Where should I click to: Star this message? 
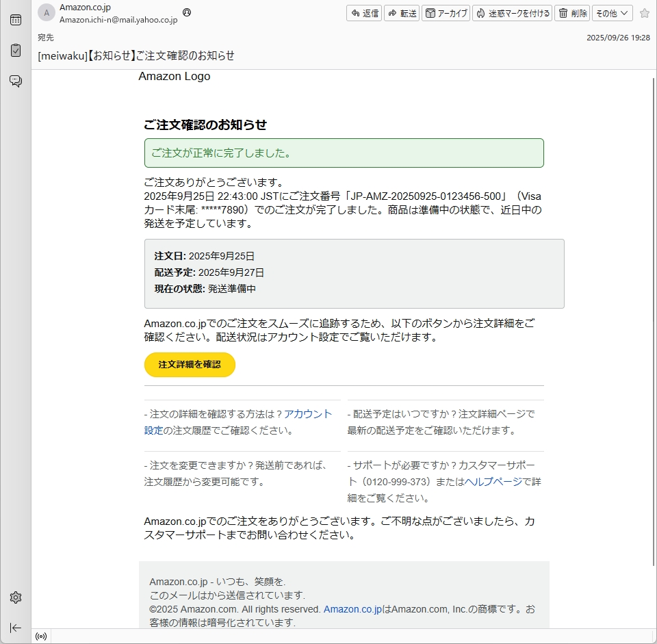(x=644, y=13)
